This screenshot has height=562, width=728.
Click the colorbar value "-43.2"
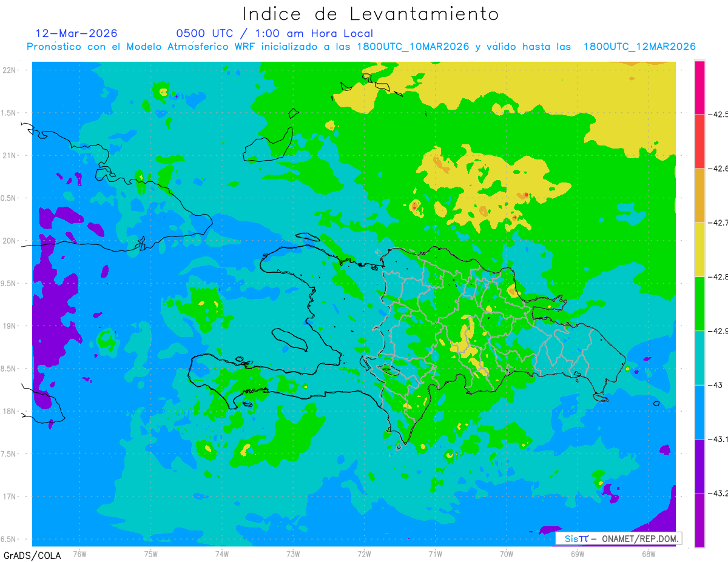pos(718,493)
